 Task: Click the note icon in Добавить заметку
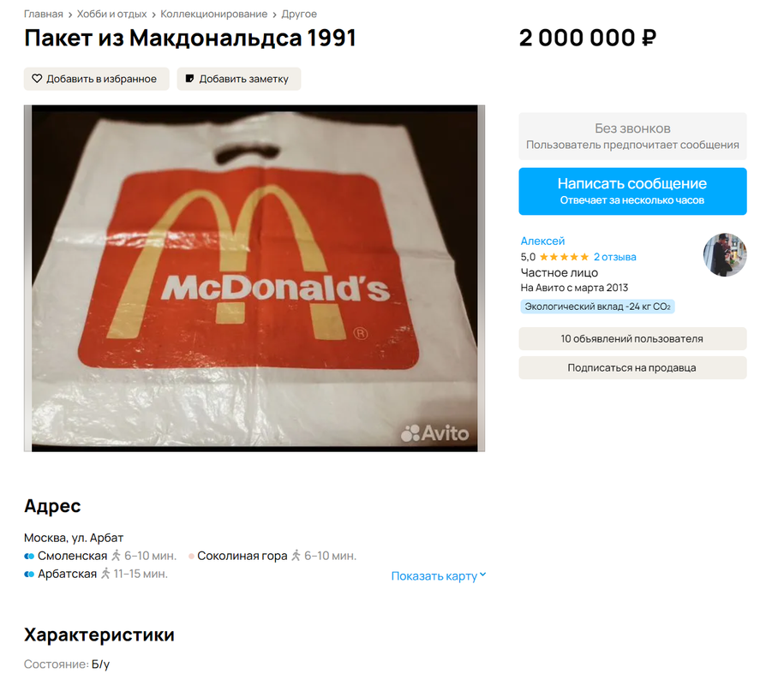pyautogui.click(x=189, y=79)
